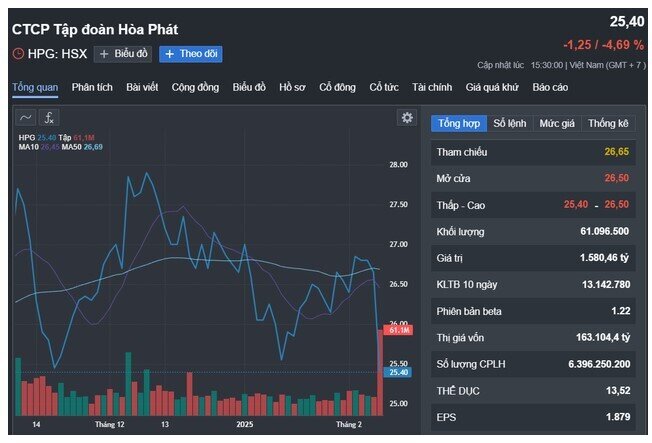The image size is (652, 443).
Task: Click the company name CTCP Tập đoàn Hòa Phát
Action: pyautogui.click(x=95, y=30)
